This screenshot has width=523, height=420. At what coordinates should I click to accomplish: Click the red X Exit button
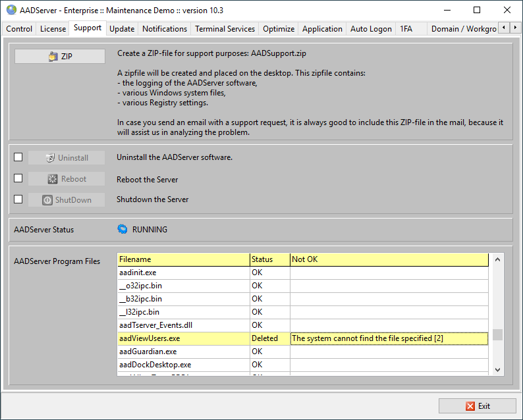[x=478, y=406]
